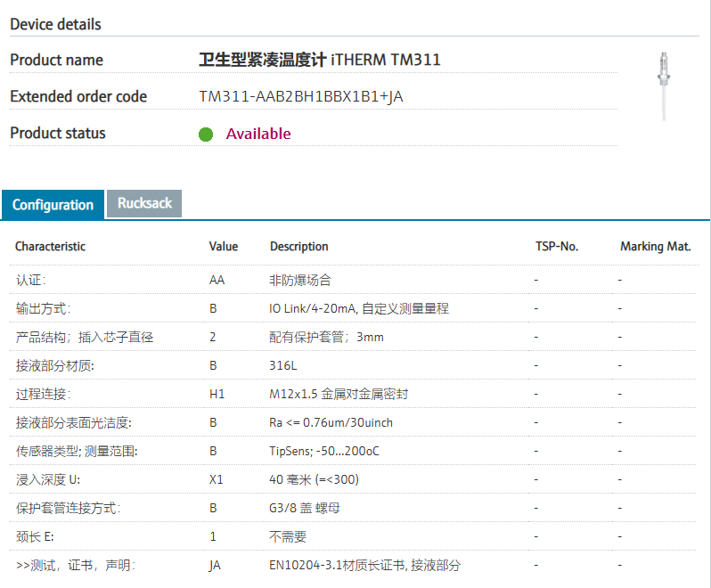This screenshot has height=588, width=711.
Task: Click the Value column header
Action: point(224,247)
